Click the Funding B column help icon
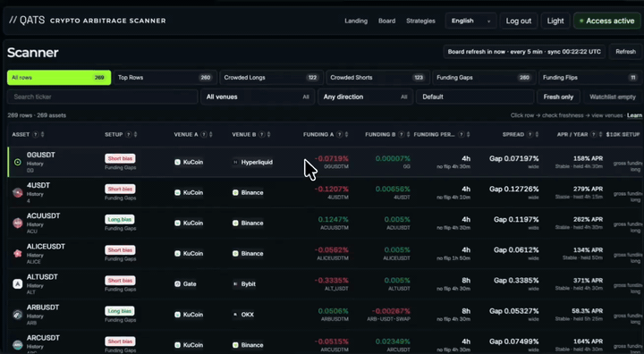Screen dimensions: 644x354 pos(402,135)
